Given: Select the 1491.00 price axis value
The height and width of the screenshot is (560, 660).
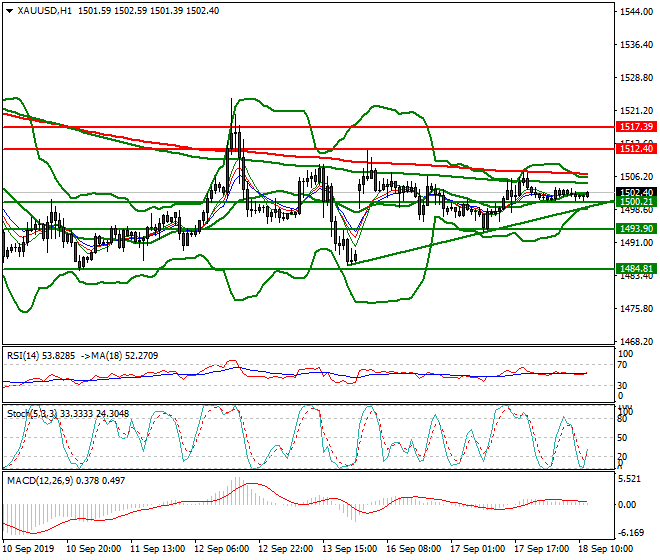Looking at the screenshot, I should click(636, 243).
